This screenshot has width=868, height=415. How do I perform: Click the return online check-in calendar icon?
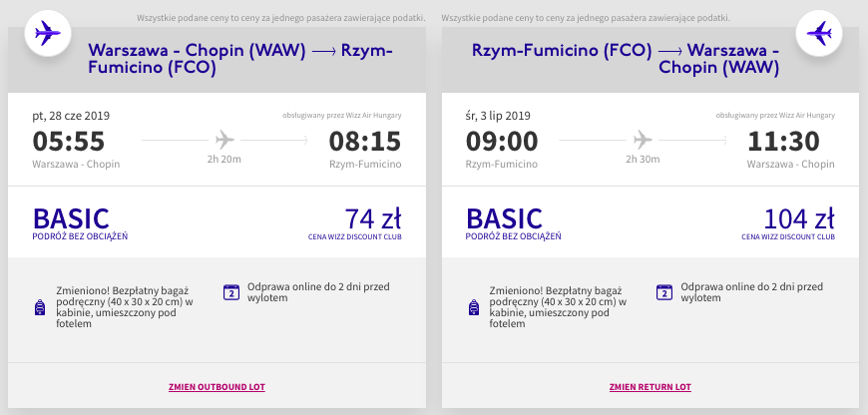pyautogui.click(x=664, y=292)
